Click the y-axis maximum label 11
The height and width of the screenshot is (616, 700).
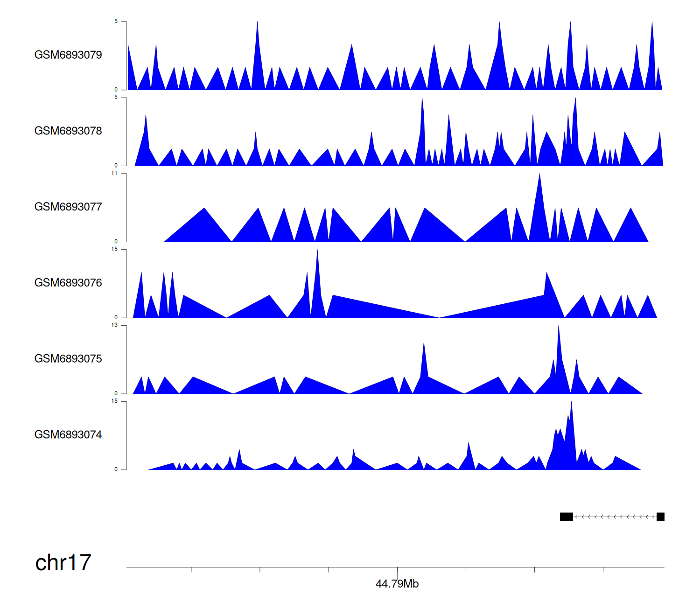114,174
